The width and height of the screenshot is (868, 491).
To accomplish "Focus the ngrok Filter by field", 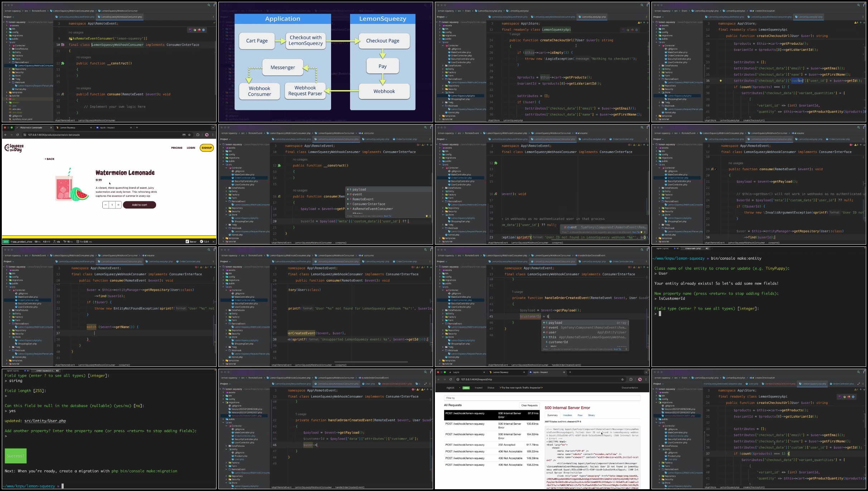I will 542,398.
